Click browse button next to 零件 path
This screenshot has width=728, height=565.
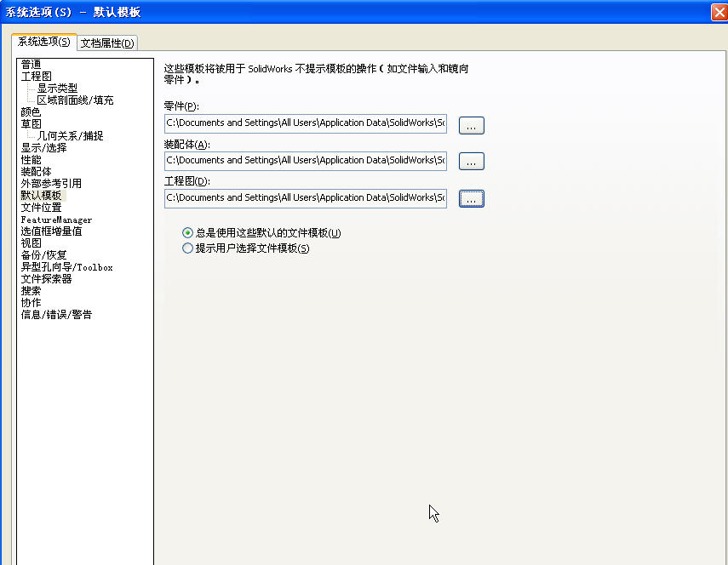point(471,125)
